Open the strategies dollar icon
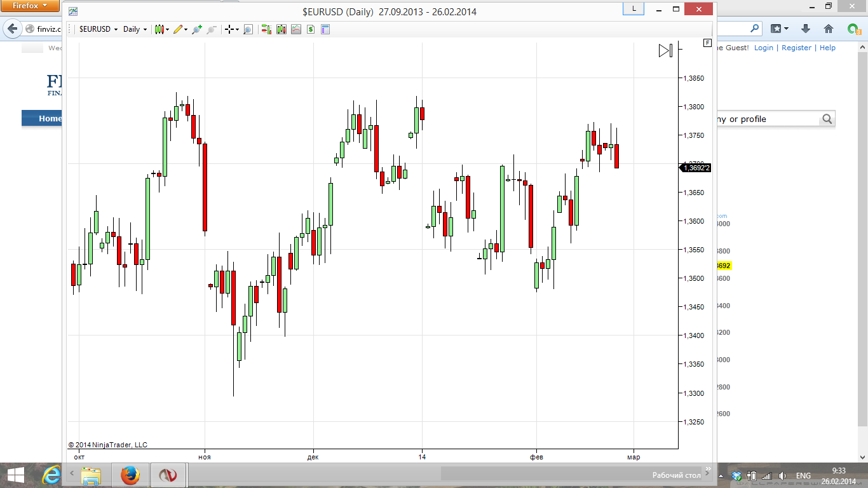This screenshot has width=868, height=488. (x=311, y=29)
